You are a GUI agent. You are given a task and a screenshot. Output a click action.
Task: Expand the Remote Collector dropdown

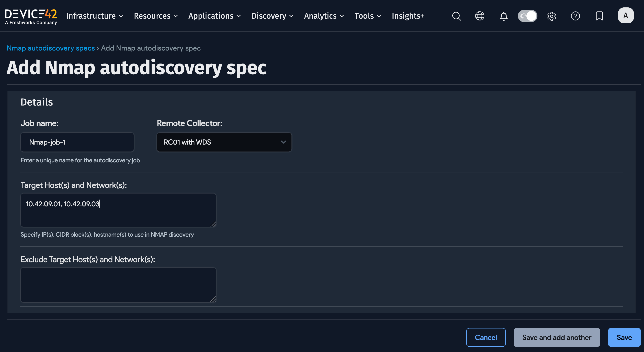224,142
